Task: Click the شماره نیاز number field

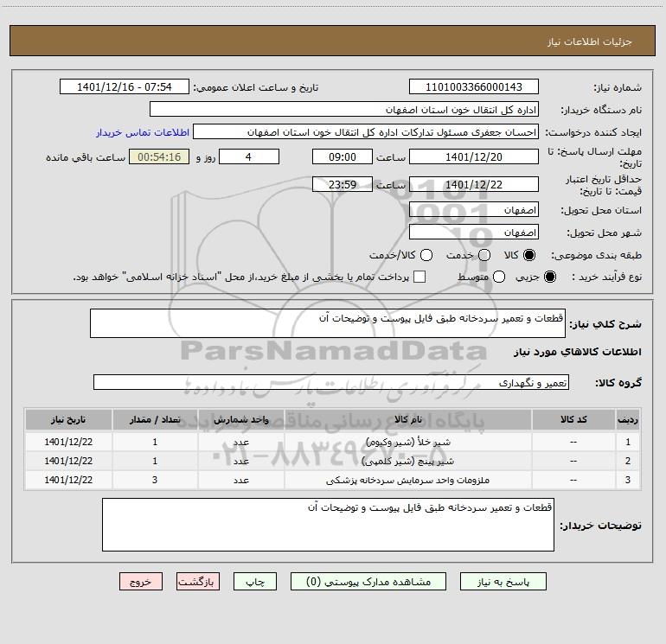Action: 474,87
